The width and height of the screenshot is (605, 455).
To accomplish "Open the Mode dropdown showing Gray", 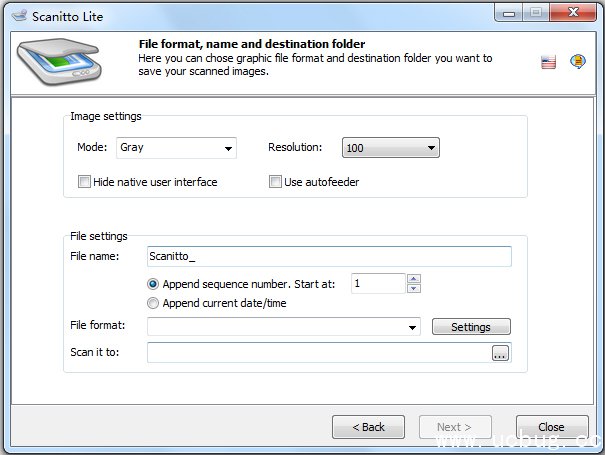I will click(x=176, y=148).
